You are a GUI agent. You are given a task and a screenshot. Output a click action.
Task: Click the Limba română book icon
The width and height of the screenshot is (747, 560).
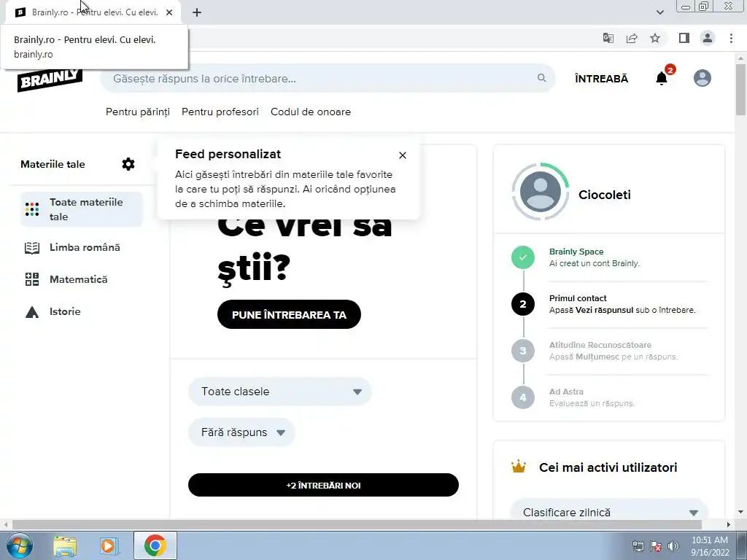coord(32,248)
